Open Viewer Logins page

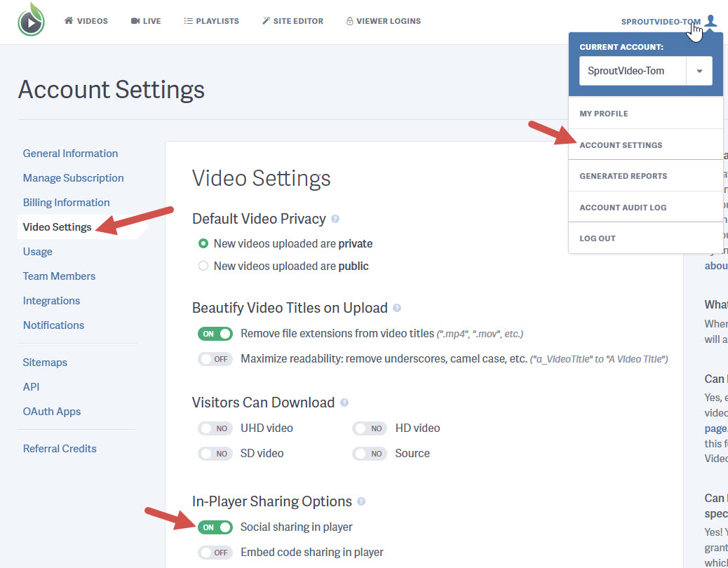384,21
